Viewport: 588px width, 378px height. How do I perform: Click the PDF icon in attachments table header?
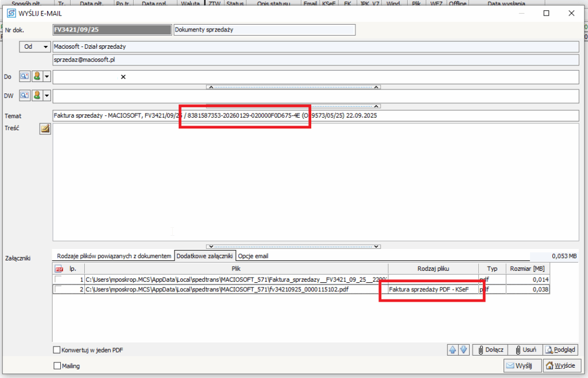pyautogui.click(x=58, y=268)
